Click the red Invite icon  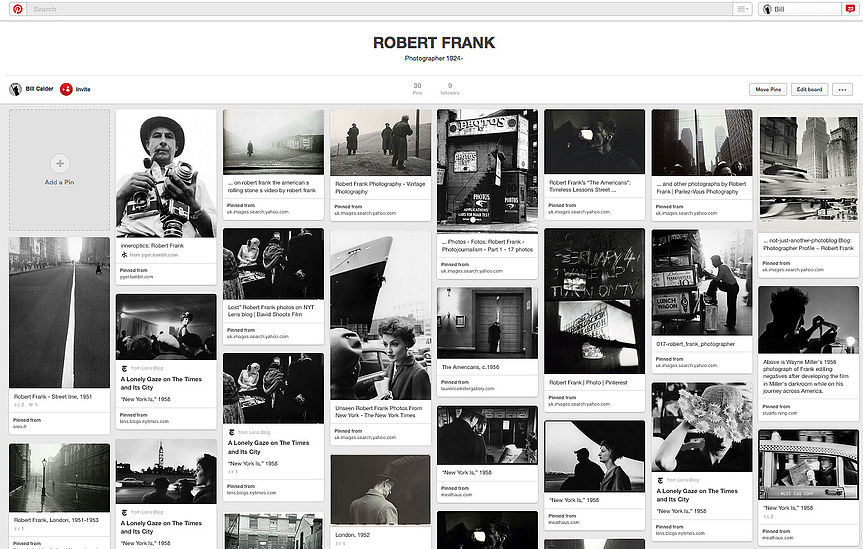click(x=66, y=89)
